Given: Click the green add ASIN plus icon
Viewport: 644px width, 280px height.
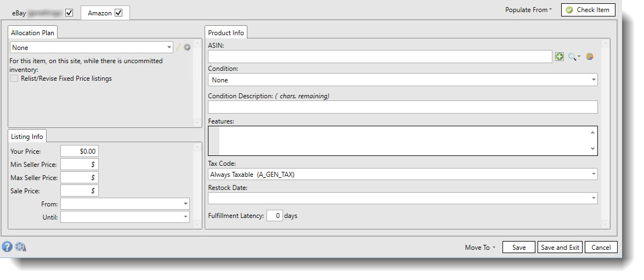Looking at the screenshot, I should tap(559, 57).
